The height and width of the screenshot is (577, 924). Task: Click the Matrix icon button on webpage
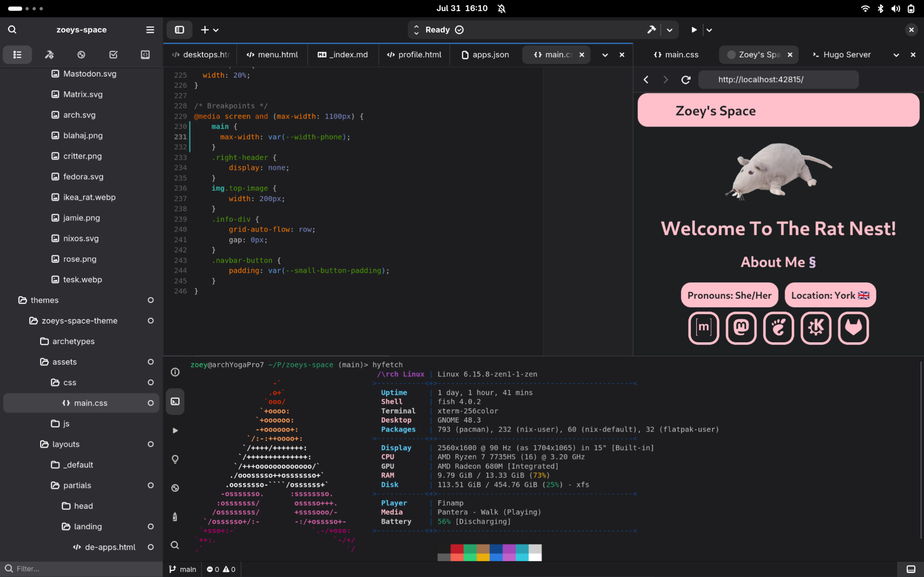(703, 328)
